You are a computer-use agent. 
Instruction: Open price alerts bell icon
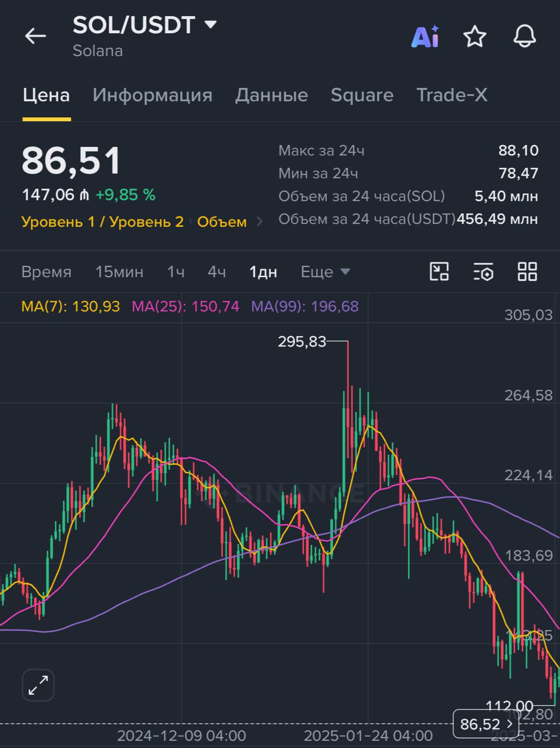525,36
